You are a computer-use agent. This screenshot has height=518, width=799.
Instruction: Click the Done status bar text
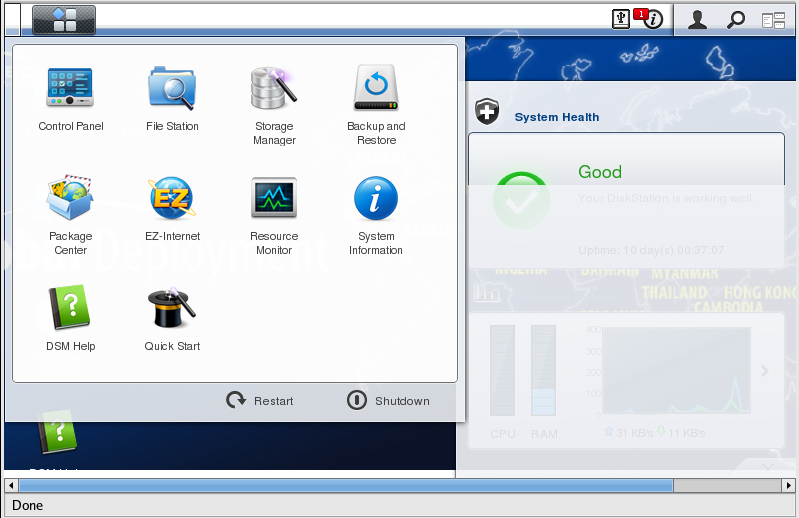pyautogui.click(x=28, y=505)
